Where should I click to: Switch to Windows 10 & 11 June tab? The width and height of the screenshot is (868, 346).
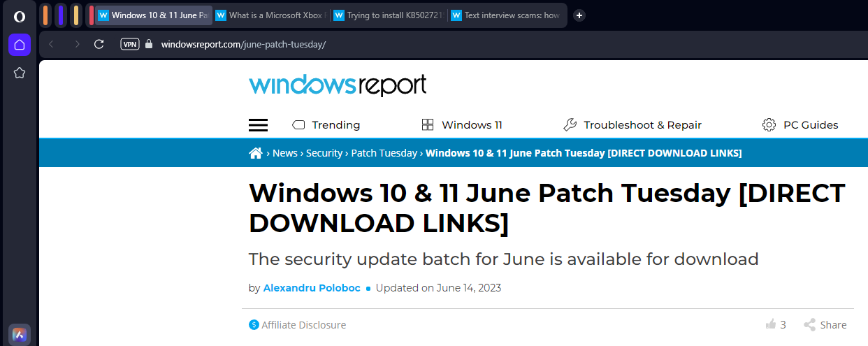pyautogui.click(x=154, y=15)
